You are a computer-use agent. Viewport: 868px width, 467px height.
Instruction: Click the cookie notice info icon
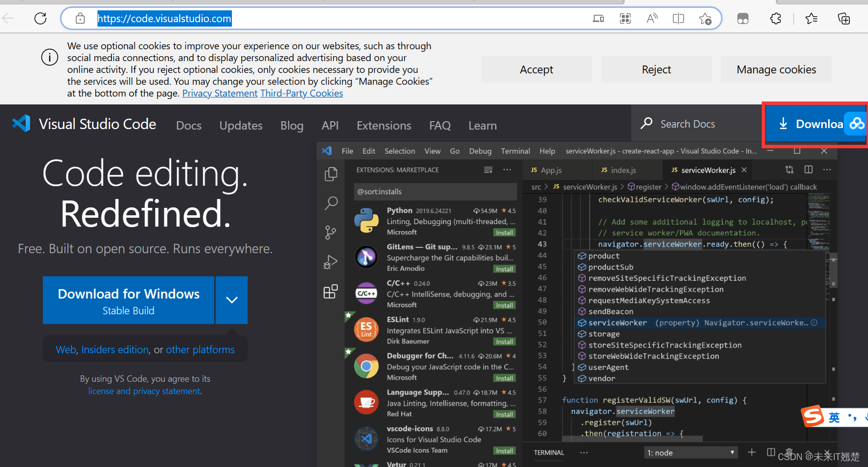click(x=49, y=57)
